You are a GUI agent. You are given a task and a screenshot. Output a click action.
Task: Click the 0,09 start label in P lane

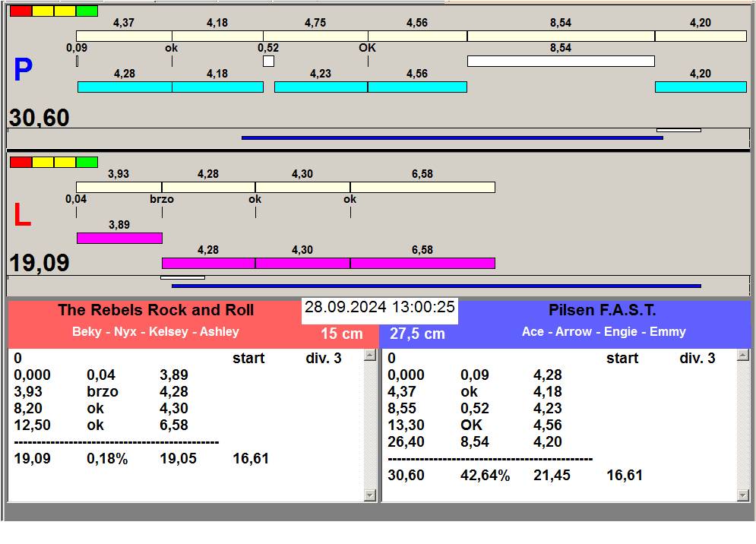[x=77, y=48]
